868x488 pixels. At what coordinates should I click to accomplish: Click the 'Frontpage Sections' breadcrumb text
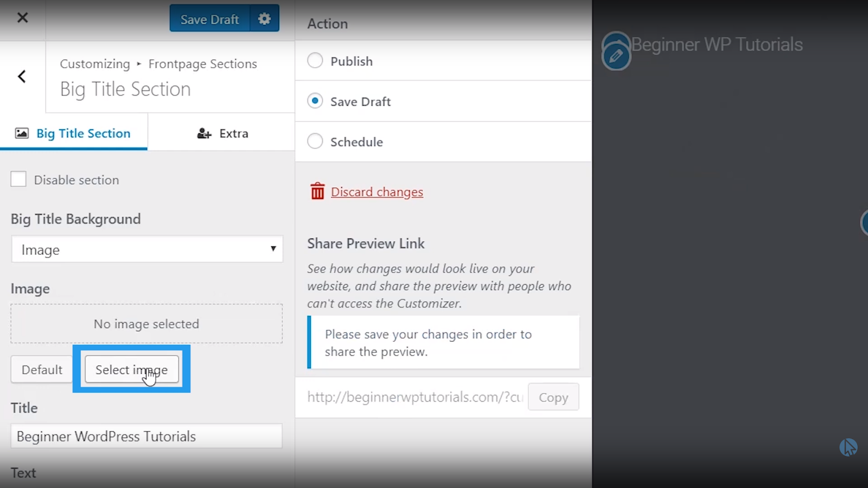click(x=202, y=64)
